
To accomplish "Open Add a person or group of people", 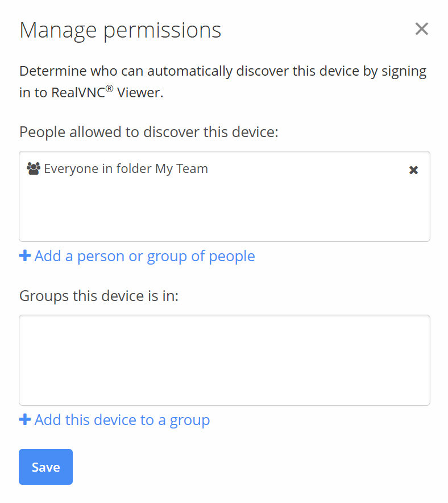I will click(144, 256).
